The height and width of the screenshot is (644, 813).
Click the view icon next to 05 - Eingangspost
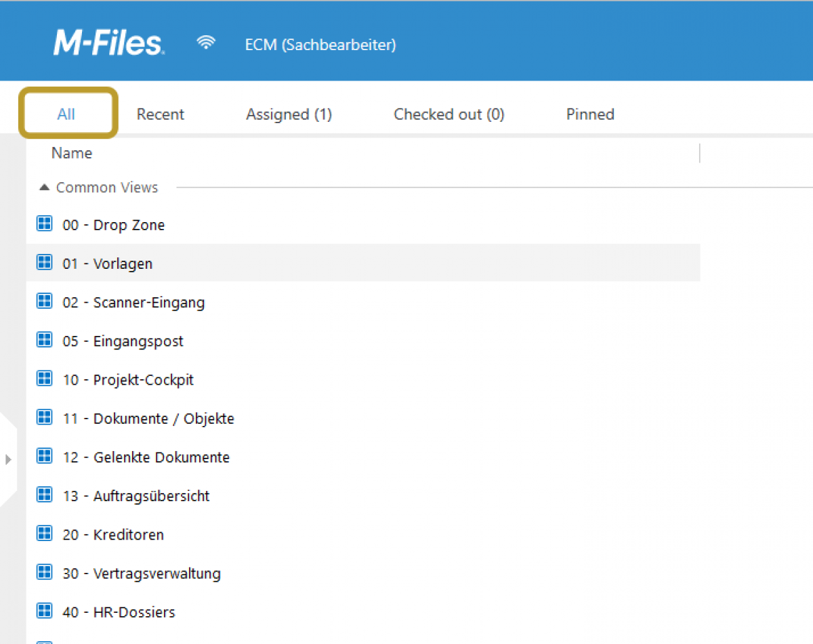click(x=44, y=341)
